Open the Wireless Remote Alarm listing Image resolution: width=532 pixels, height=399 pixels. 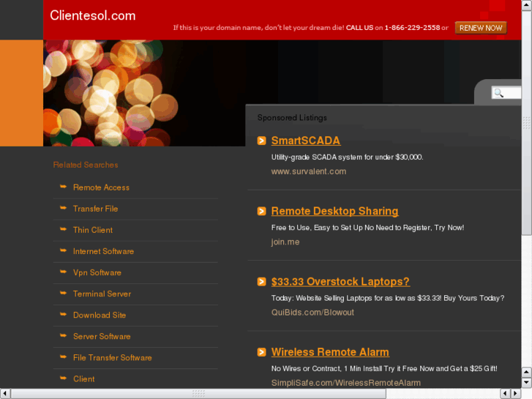(330, 352)
